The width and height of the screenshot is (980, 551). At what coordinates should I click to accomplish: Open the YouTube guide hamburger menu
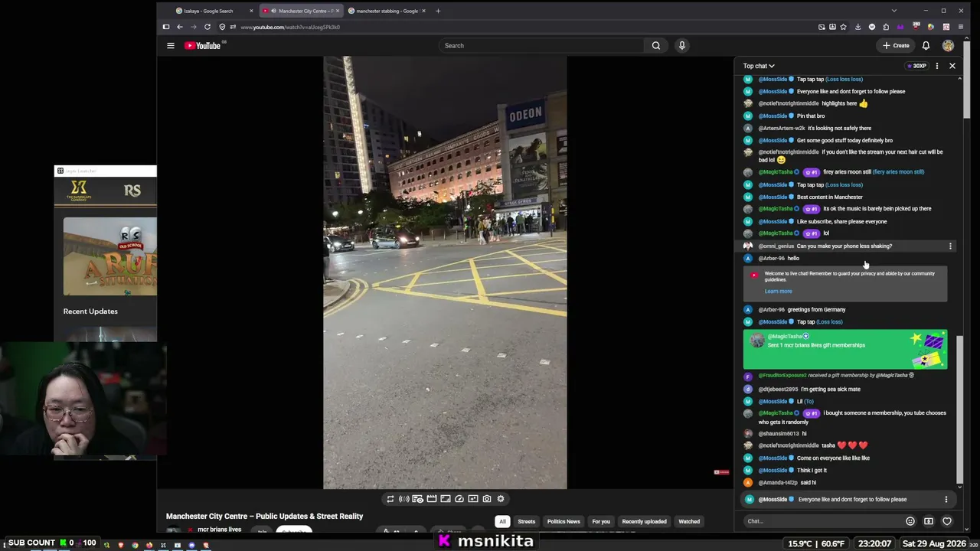(171, 46)
